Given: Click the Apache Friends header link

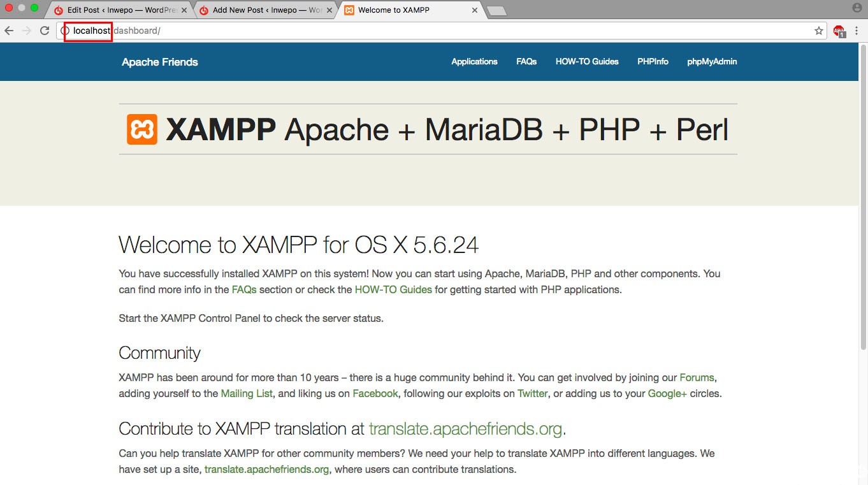Looking at the screenshot, I should point(159,61).
